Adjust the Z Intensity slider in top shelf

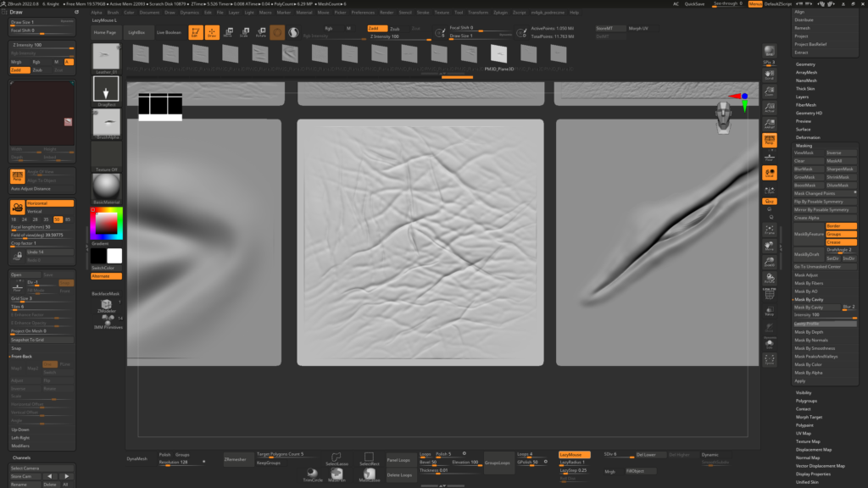point(400,36)
